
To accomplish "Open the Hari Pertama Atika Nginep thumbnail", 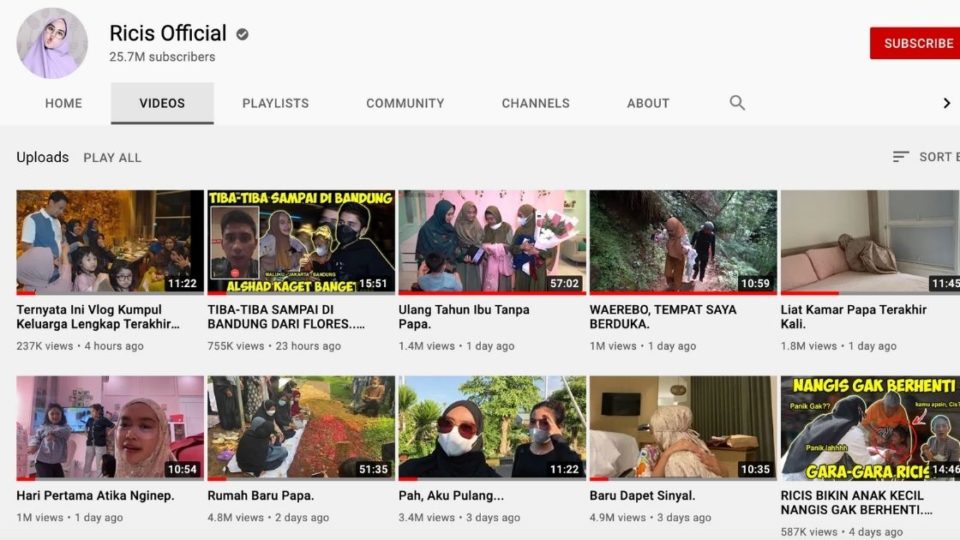I will (x=110, y=428).
